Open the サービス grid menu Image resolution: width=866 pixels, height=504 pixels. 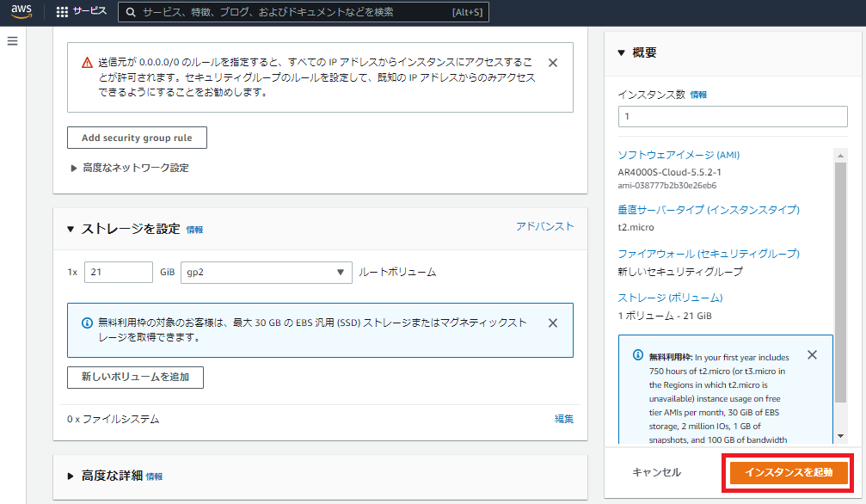pyautogui.click(x=81, y=12)
